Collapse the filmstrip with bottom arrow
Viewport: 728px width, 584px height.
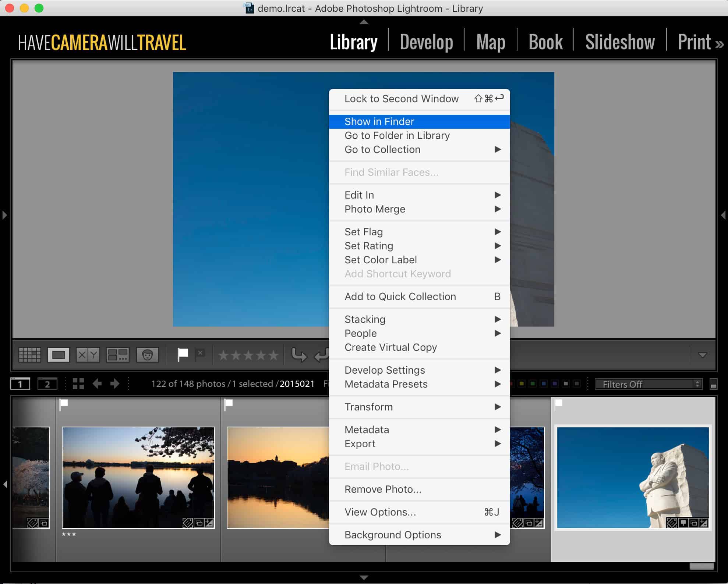(364, 578)
